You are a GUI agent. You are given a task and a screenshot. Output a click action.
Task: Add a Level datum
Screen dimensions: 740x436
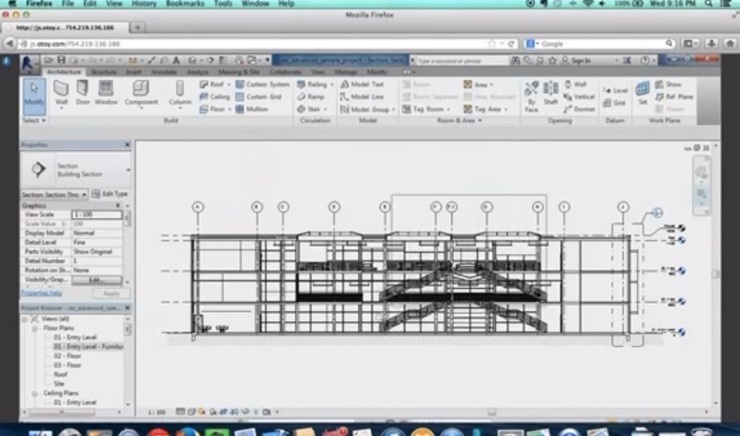pyautogui.click(x=615, y=90)
